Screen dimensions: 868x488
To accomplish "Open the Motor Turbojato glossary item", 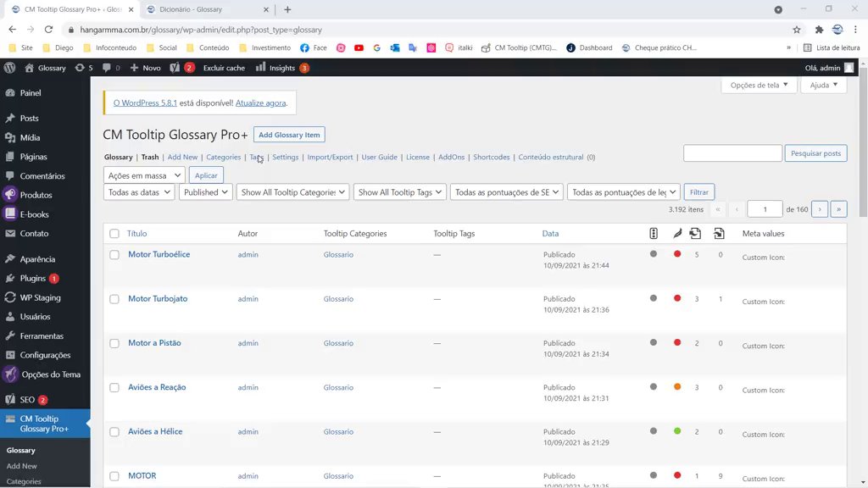I will click(158, 299).
